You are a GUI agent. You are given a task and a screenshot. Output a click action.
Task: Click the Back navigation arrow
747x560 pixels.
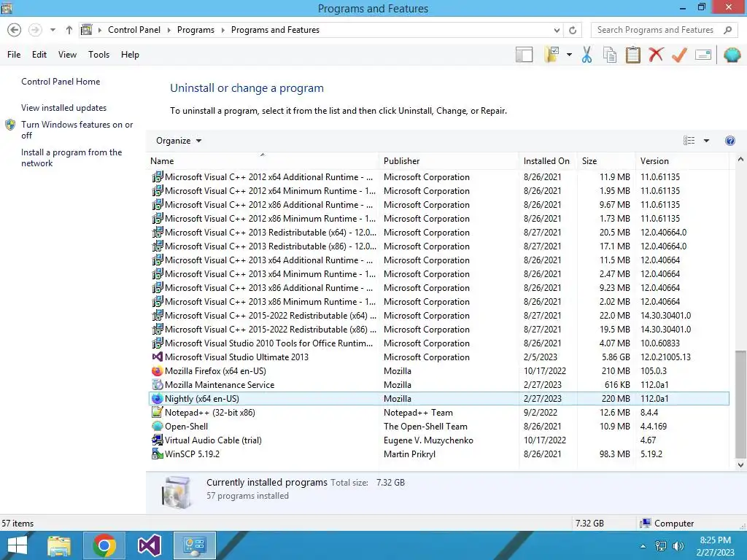(x=15, y=30)
